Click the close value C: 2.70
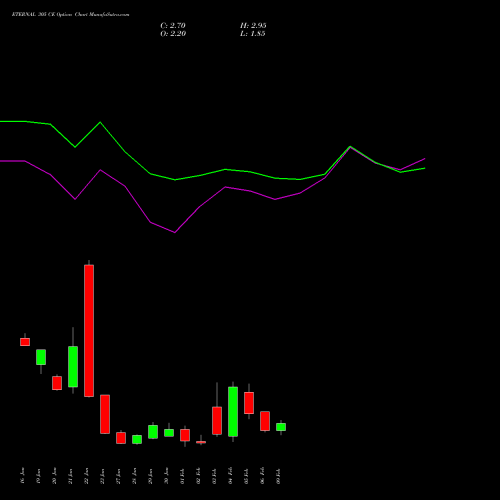 pyautogui.click(x=173, y=26)
